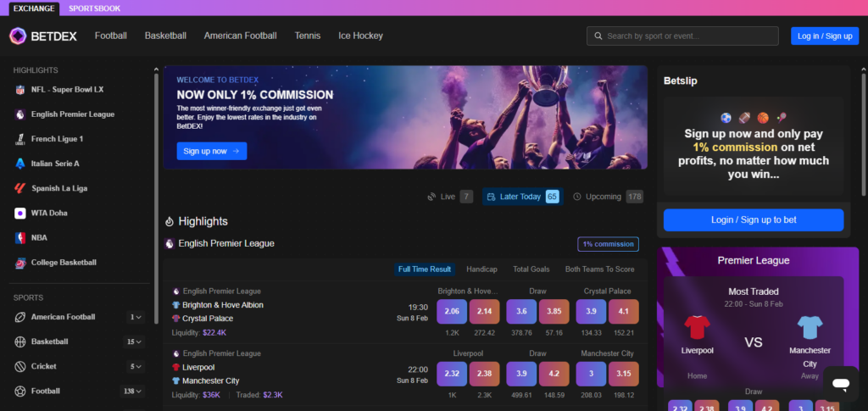This screenshot has height=411, width=868.
Task: Expand the American Football sports list
Action: click(136, 317)
